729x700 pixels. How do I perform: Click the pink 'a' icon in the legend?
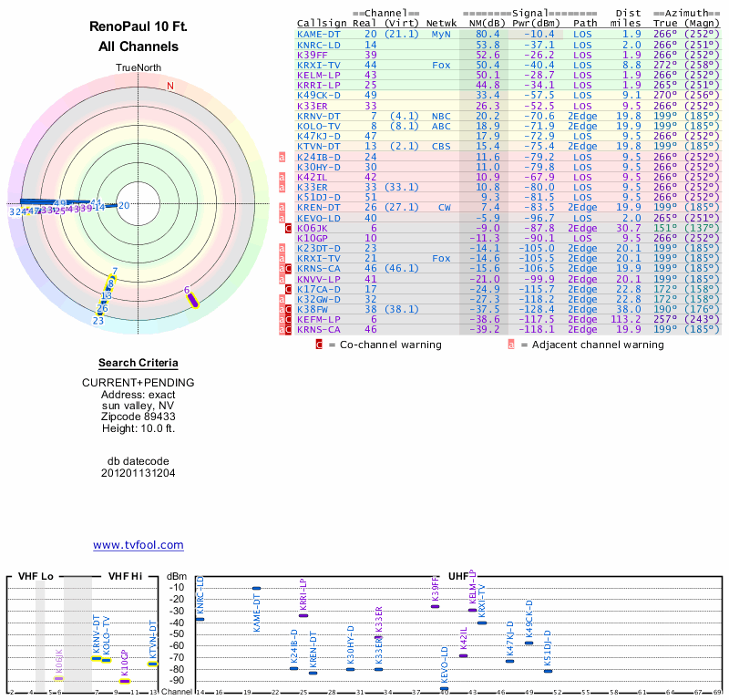point(511,345)
